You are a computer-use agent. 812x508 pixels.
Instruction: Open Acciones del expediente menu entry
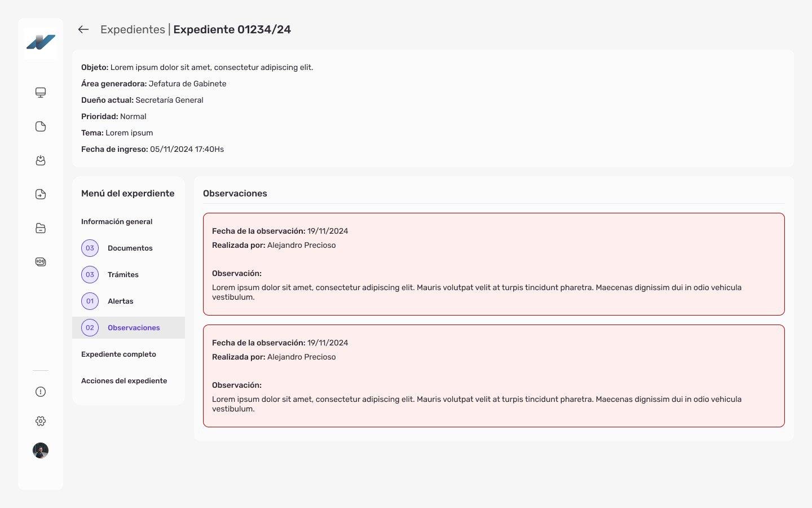(124, 381)
